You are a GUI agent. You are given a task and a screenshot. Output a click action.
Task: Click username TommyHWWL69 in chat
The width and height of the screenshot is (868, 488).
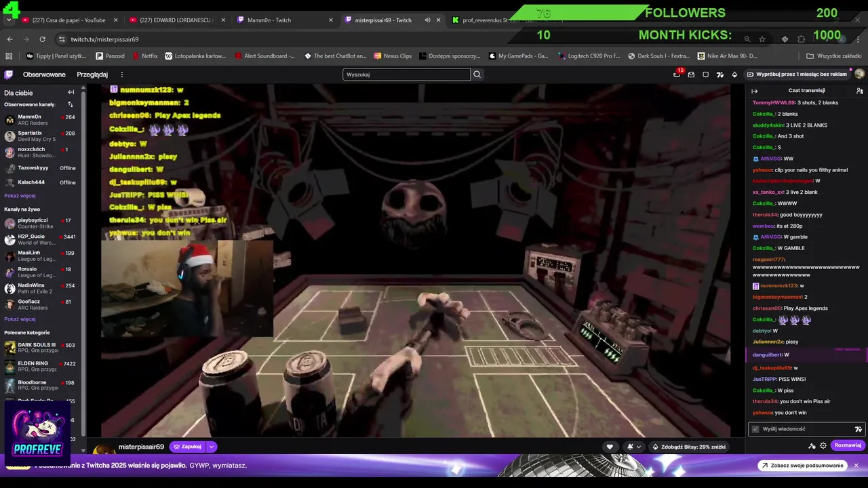[x=774, y=102]
